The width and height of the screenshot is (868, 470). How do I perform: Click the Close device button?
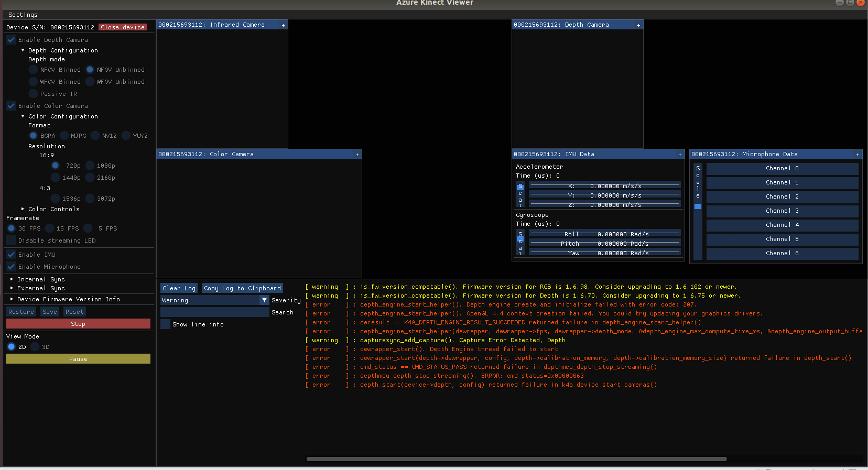123,27
